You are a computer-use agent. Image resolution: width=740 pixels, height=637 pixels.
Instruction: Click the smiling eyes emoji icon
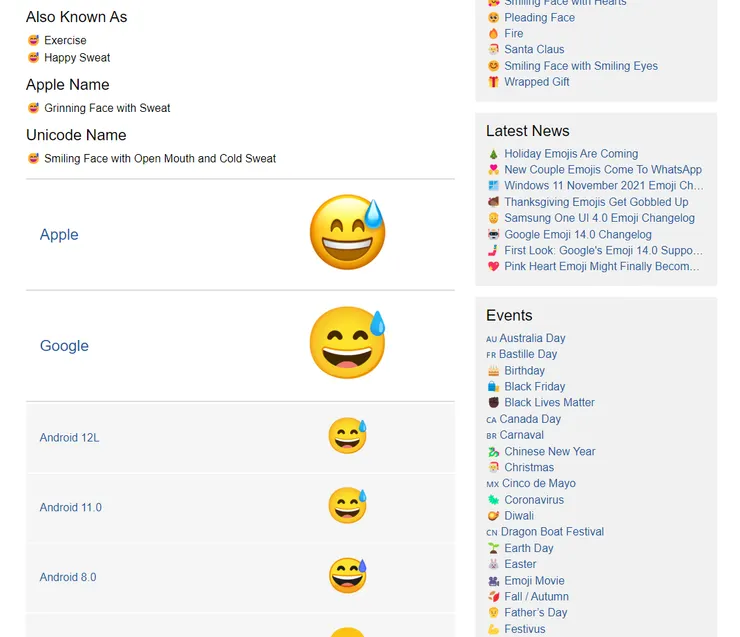pos(493,66)
